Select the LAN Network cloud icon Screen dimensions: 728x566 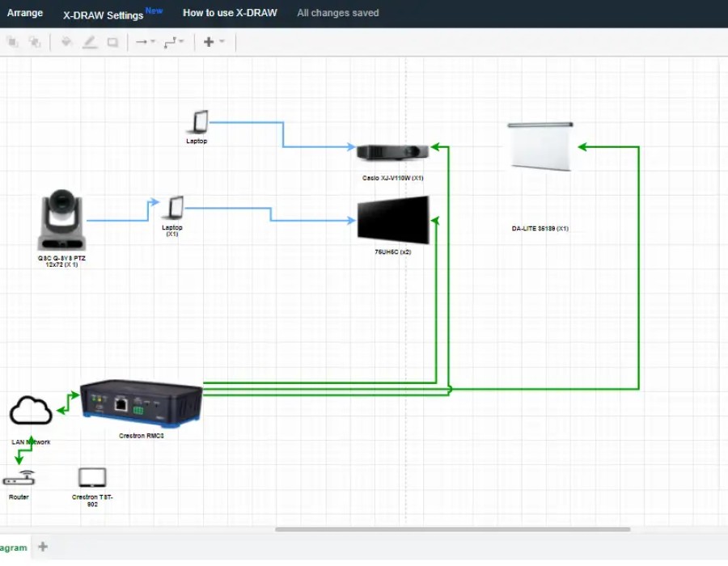[x=31, y=411]
